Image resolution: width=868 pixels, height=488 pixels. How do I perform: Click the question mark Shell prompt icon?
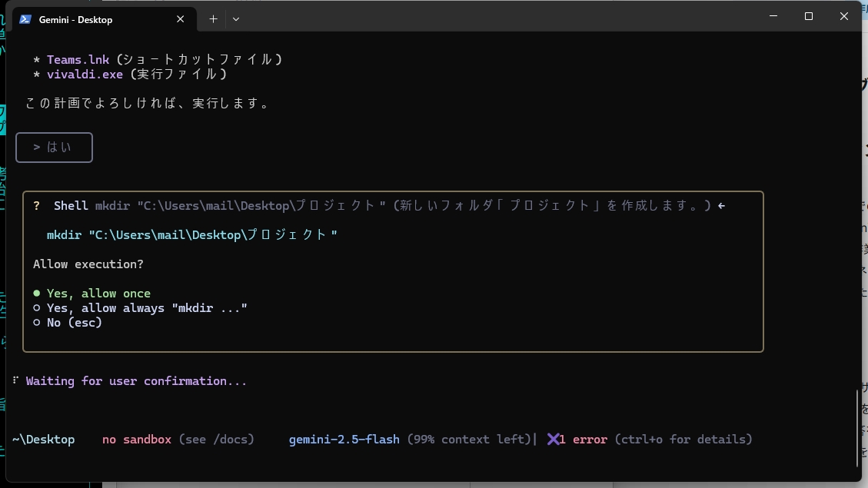coord(37,206)
